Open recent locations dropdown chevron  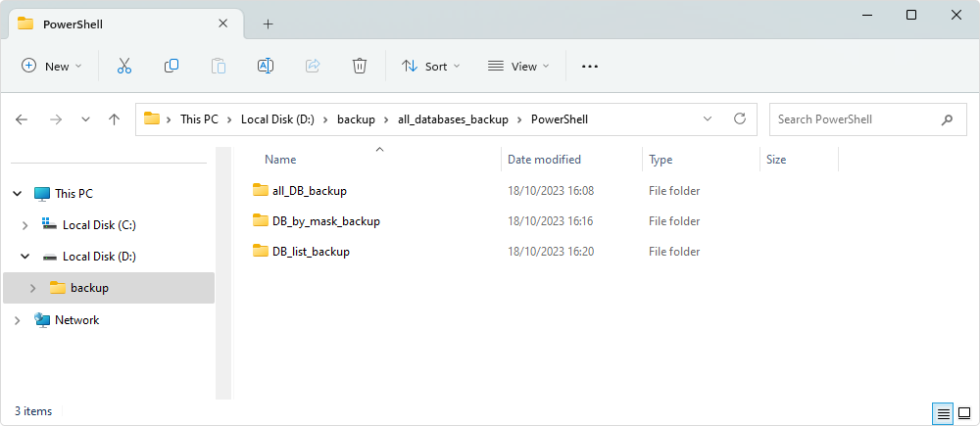86,119
